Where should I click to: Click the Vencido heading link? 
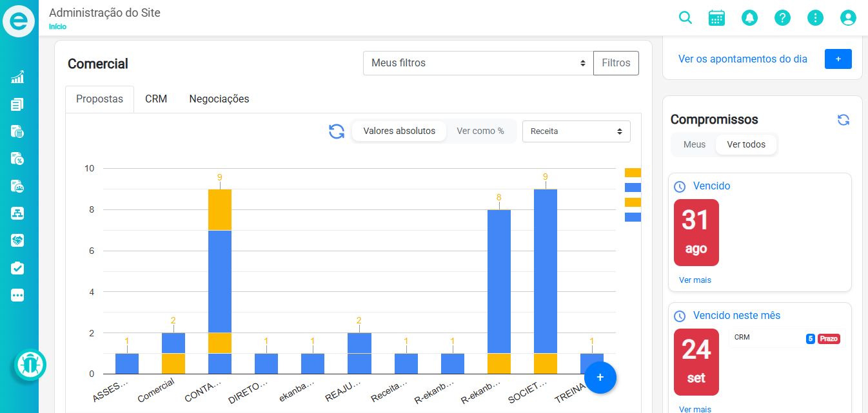pyautogui.click(x=712, y=186)
